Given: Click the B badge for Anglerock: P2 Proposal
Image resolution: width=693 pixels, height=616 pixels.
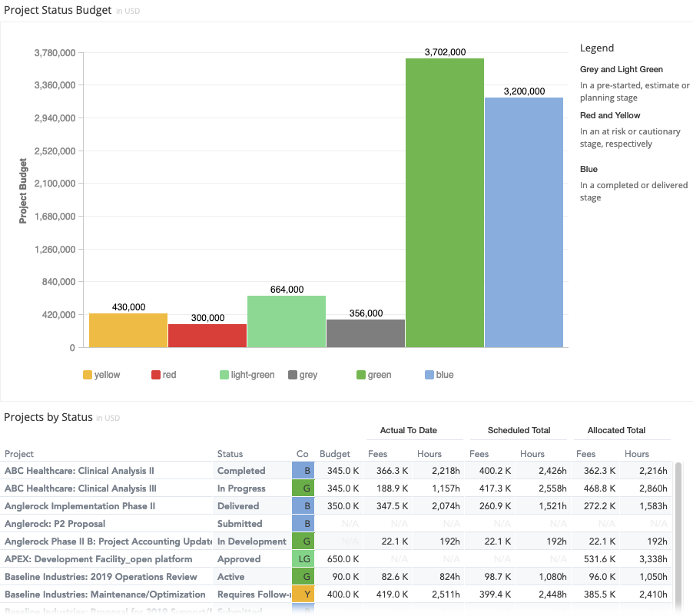Looking at the screenshot, I should coord(303,524).
